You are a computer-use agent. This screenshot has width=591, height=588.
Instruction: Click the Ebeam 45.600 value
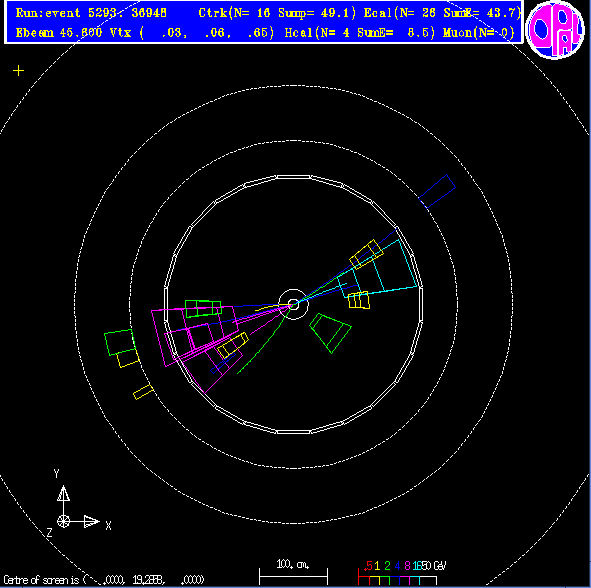(x=58, y=33)
